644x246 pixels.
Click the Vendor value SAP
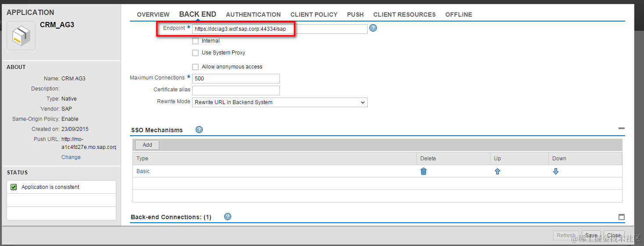[x=67, y=109]
